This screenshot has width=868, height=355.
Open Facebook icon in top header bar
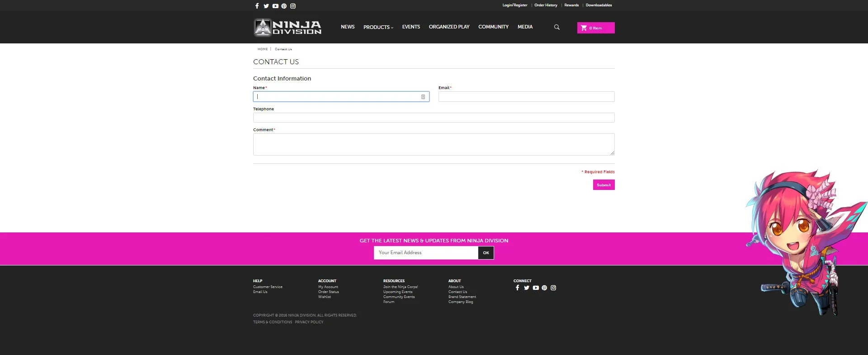[x=257, y=6]
